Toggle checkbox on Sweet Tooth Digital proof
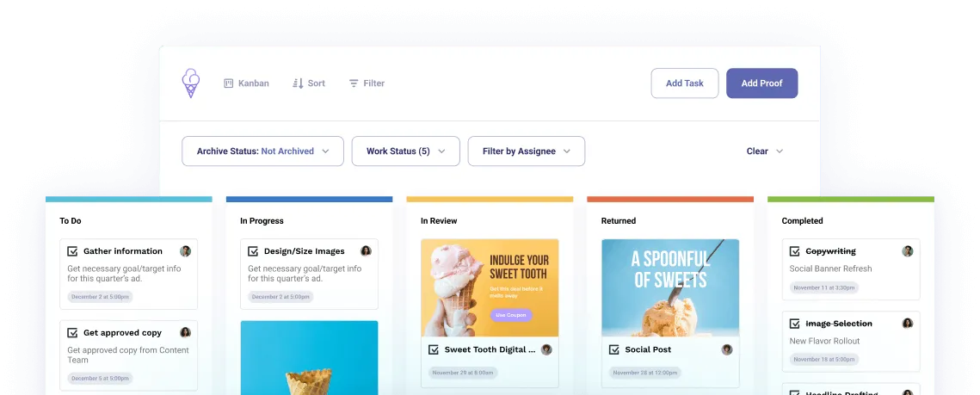The image size is (980, 395). point(434,349)
